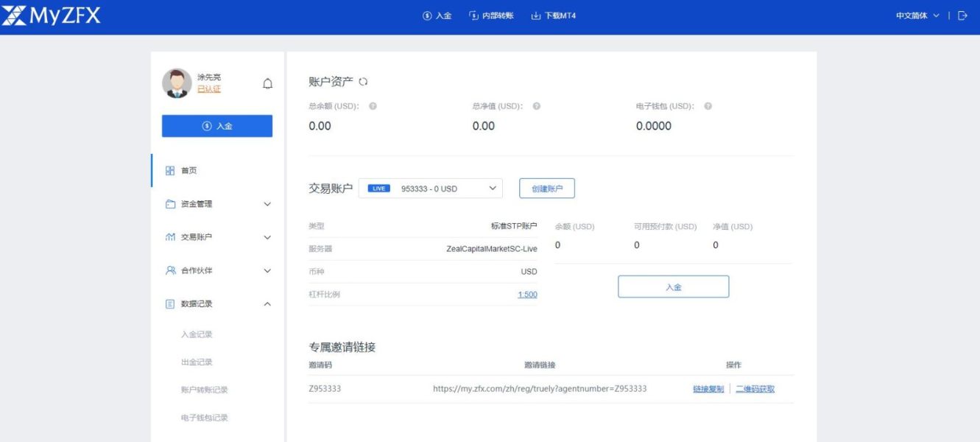Collapse 数据记录 sidebar section
980x442 pixels.
coord(217,304)
